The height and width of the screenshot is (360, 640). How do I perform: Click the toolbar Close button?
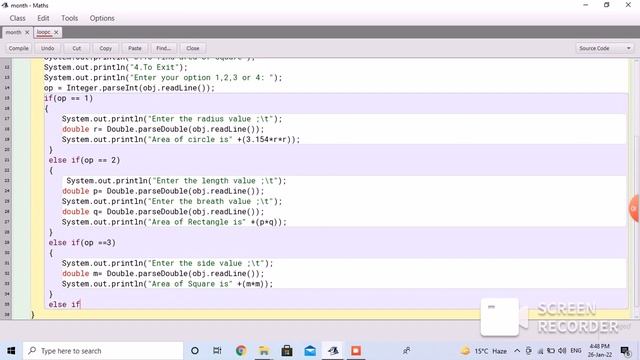193,48
